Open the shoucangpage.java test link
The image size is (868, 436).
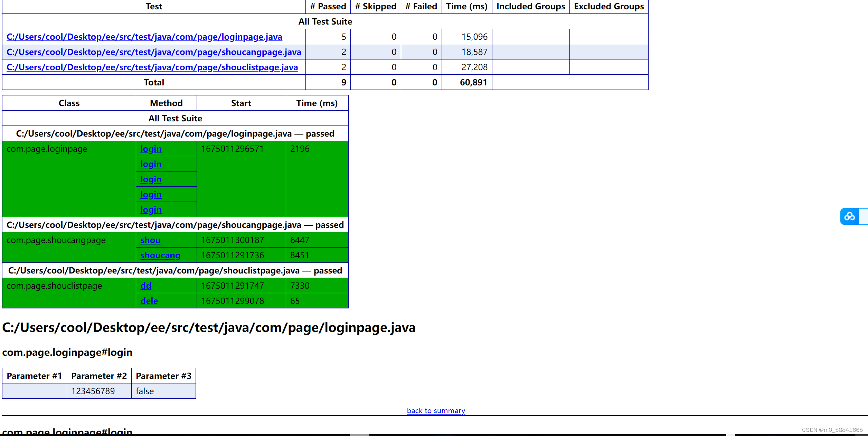coord(154,52)
